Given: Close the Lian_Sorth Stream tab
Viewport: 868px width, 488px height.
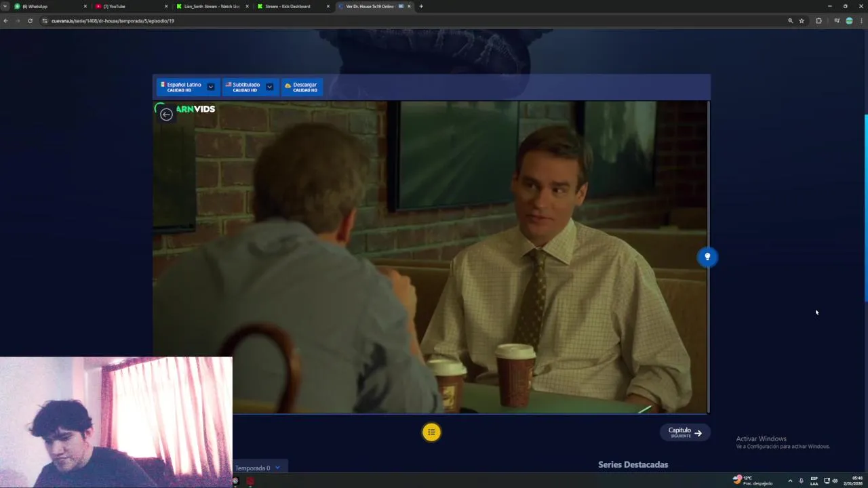Looking at the screenshot, I should pos(247,6).
